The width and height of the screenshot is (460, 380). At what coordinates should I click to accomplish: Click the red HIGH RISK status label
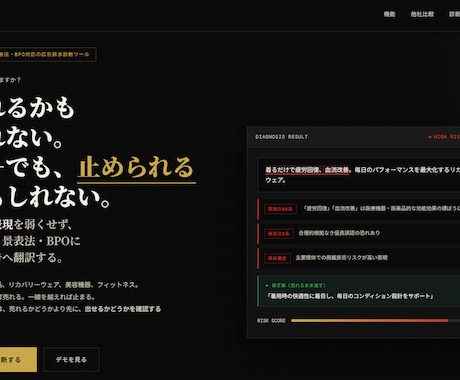click(444, 137)
